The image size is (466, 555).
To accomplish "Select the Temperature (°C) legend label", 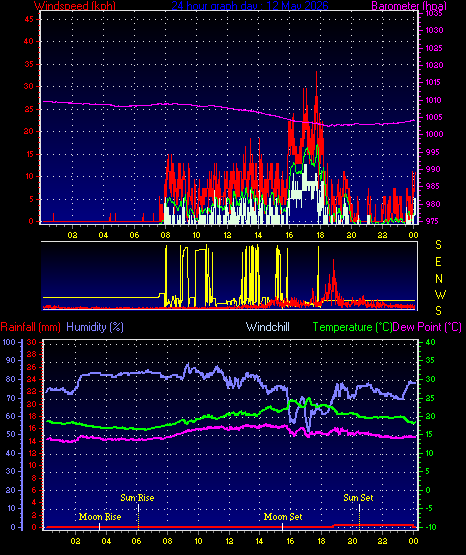I will click(352, 327).
